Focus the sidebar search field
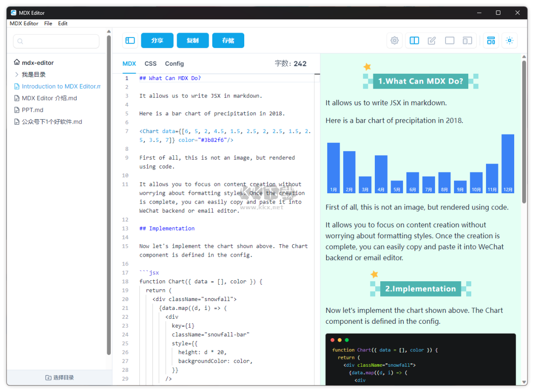 [56, 41]
